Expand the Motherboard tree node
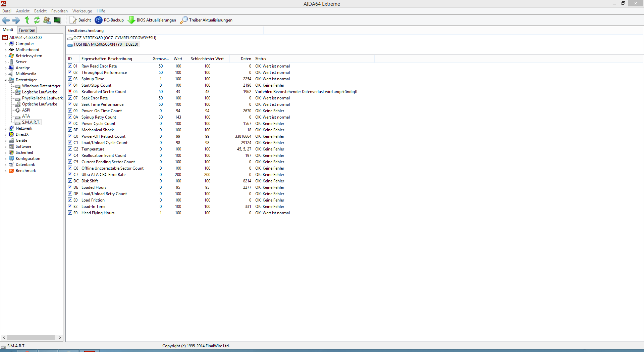644x352 pixels. coord(5,50)
